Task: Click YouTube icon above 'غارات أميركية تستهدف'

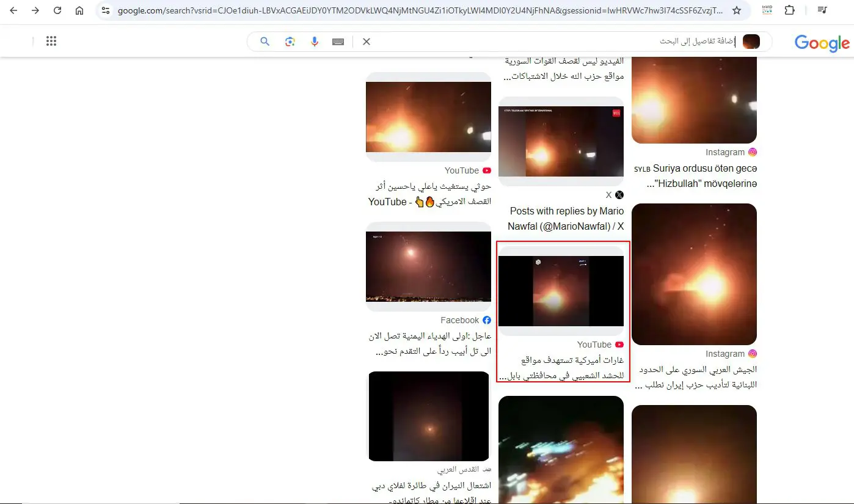Action: pyautogui.click(x=619, y=345)
